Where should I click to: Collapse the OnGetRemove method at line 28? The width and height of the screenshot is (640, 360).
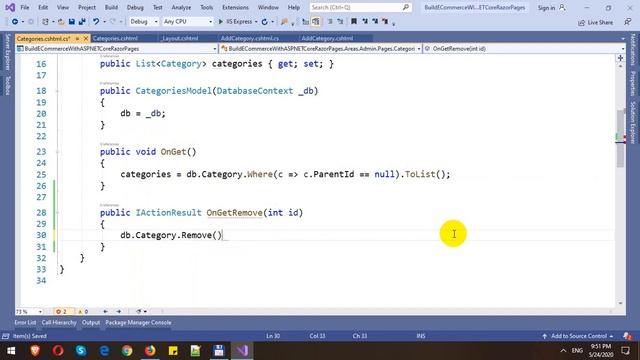coord(57,213)
